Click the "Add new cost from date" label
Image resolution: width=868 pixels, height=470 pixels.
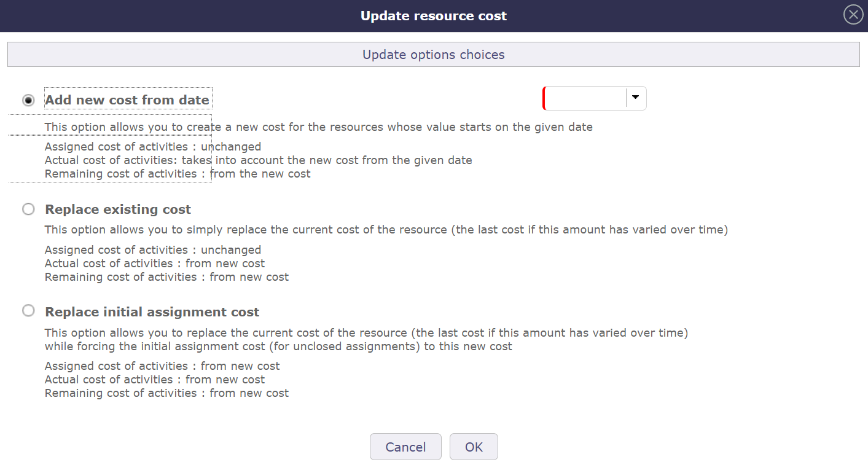point(127,98)
